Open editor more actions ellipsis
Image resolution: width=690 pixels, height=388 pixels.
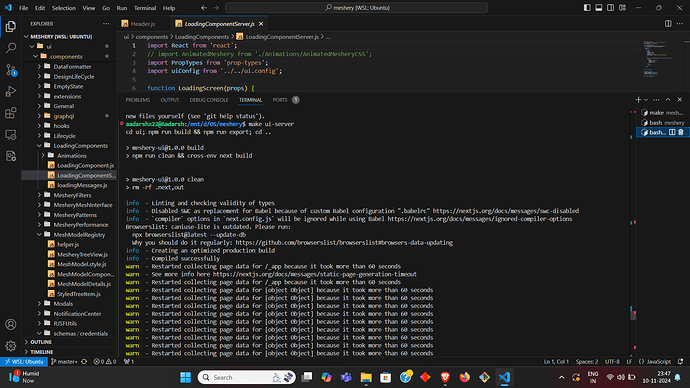click(x=680, y=24)
